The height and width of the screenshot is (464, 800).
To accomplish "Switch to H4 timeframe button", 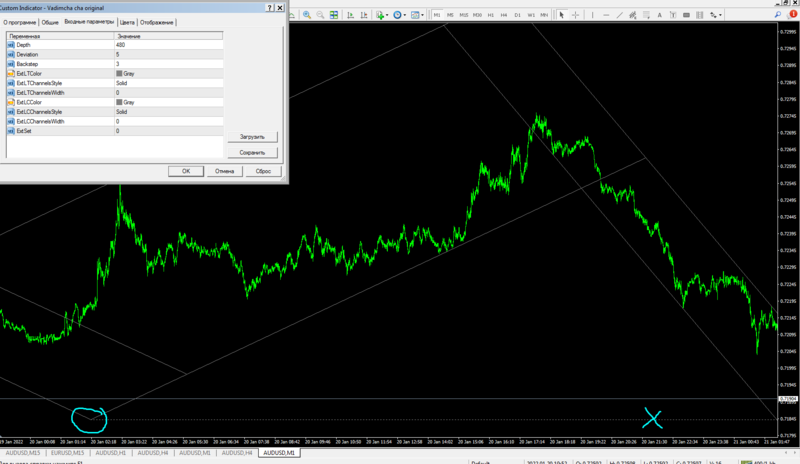I will [504, 15].
